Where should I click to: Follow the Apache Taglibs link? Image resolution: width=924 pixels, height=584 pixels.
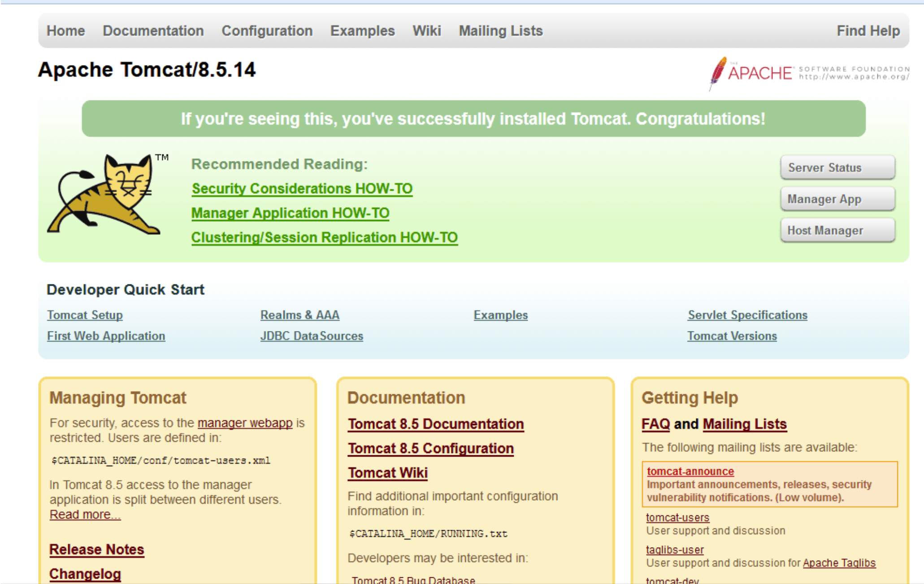(x=839, y=563)
